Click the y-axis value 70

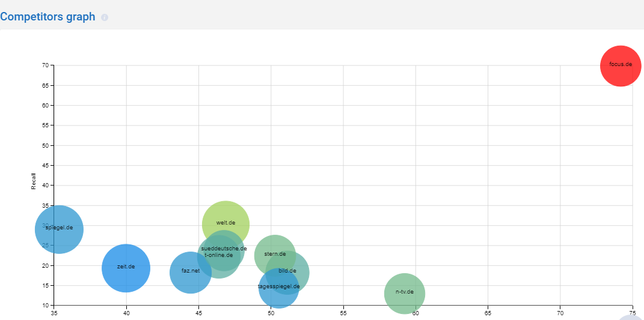tap(45, 65)
